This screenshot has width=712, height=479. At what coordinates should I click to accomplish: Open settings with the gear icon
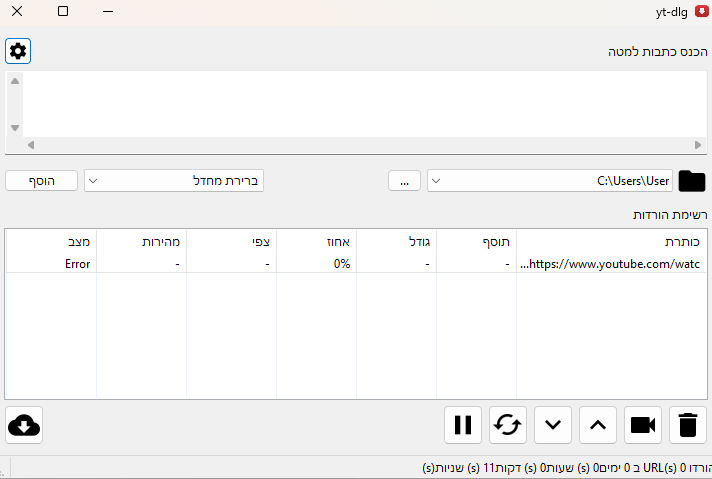tap(18, 51)
